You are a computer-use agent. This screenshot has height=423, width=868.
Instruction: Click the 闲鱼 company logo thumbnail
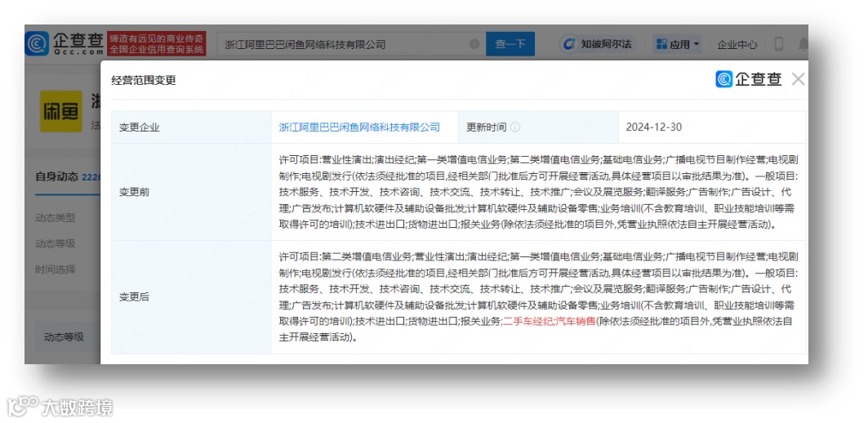pos(61,111)
